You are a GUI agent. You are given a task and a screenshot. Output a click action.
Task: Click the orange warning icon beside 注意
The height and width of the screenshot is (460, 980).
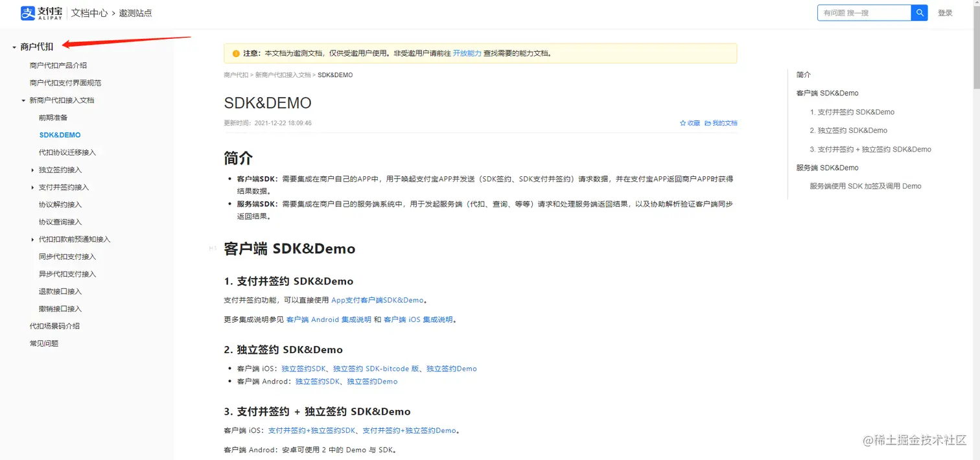coord(236,54)
